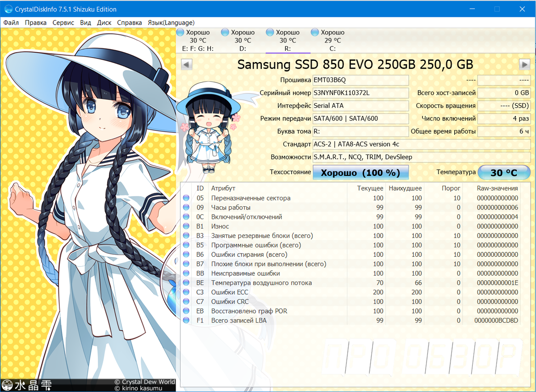
Task: Click status orb for Ошибки ECC row
Action: [186, 292]
